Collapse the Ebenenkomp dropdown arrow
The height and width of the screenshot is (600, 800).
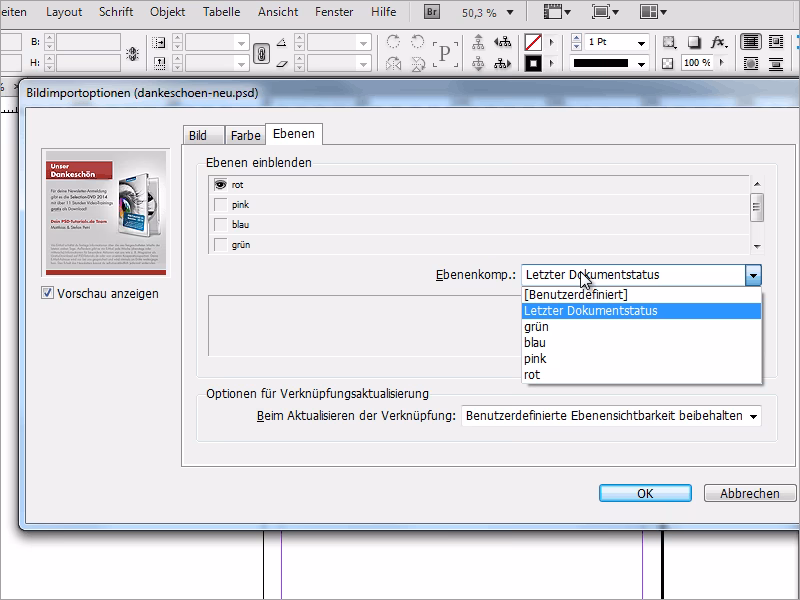point(753,275)
